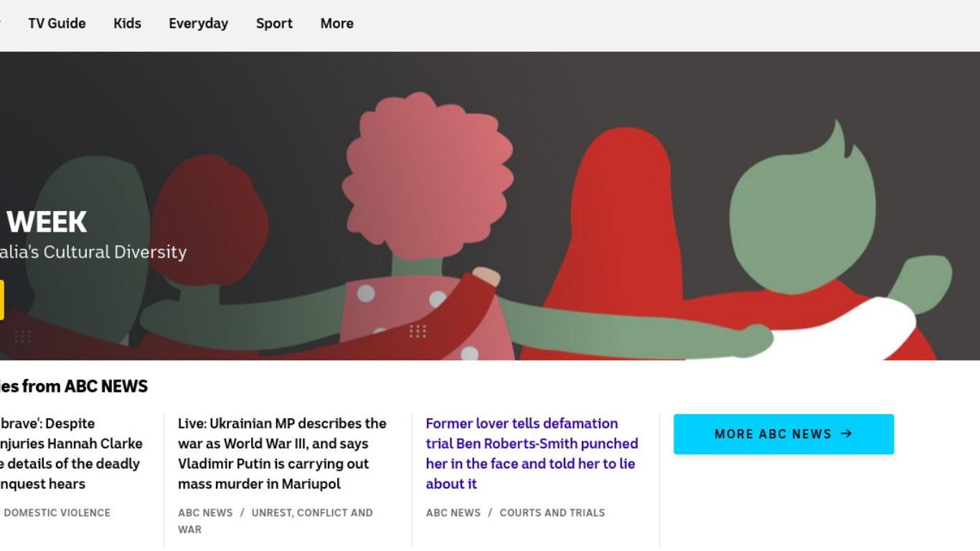Image resolution: width=980 pixels, height=551 pixels.
Task: Click the Cultural Diversity banner subtitle
Action: click(x=93, y=252)
